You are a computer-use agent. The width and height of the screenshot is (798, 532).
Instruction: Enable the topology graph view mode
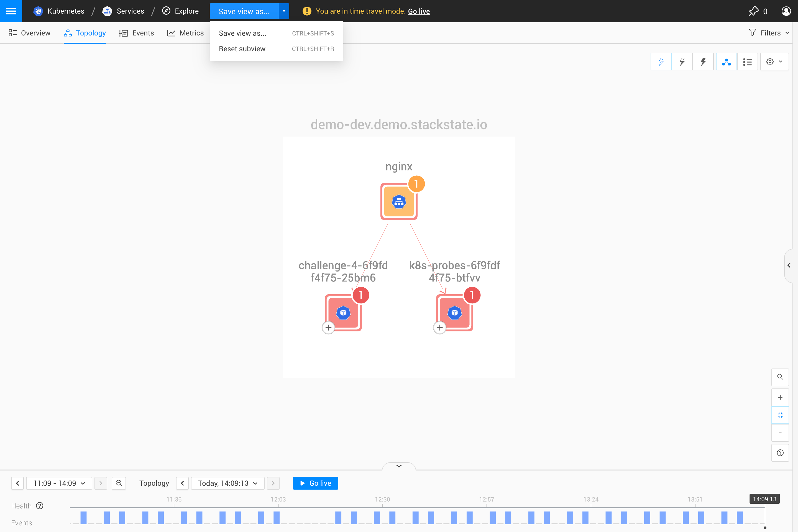pos(727,62)
